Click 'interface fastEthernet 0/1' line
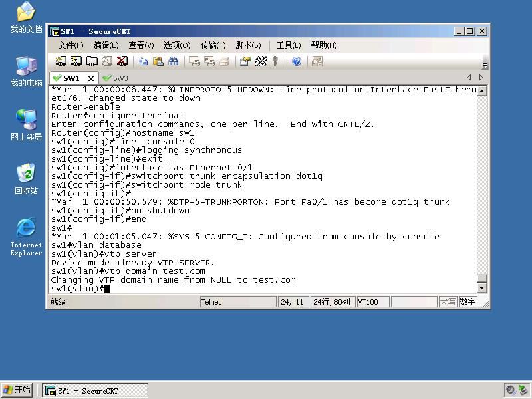Image resolution: width=532 pixels, height=399 pixels. (152, 168)
